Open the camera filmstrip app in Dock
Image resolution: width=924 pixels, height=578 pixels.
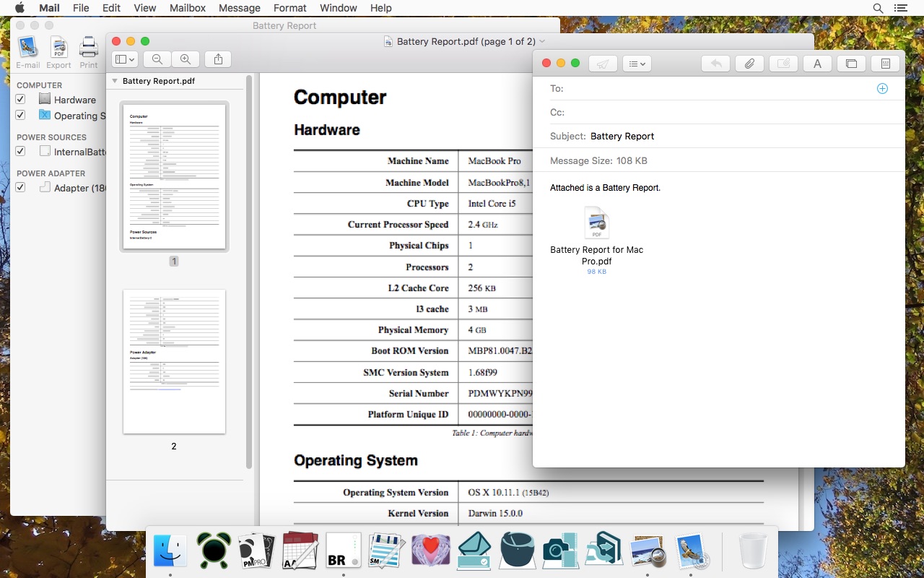coord(561,551)
